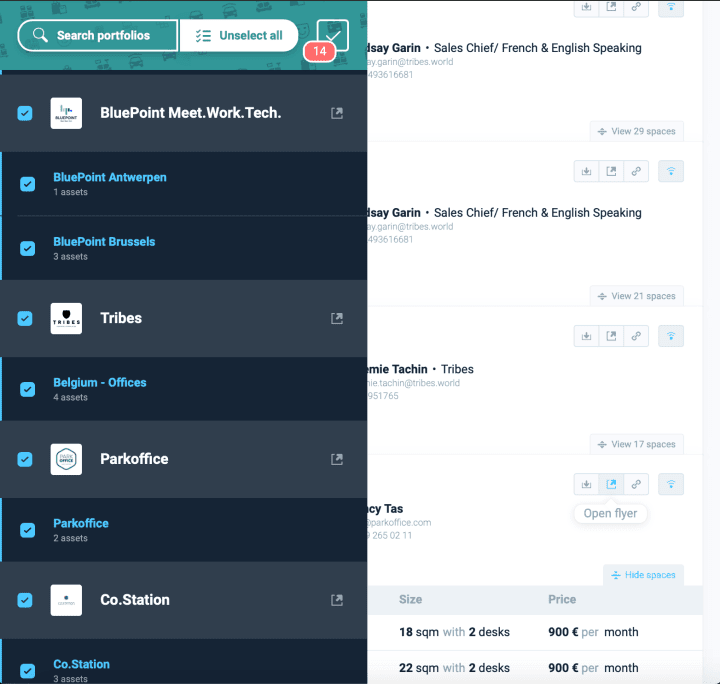Click the Size column header
This screenshot has height=684, width=720.
coord(411,600)
